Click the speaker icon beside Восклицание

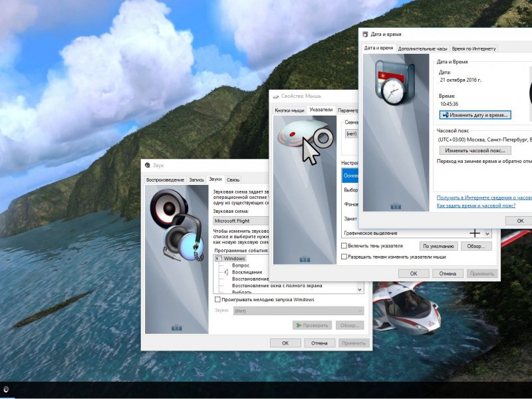pos(226,272)
